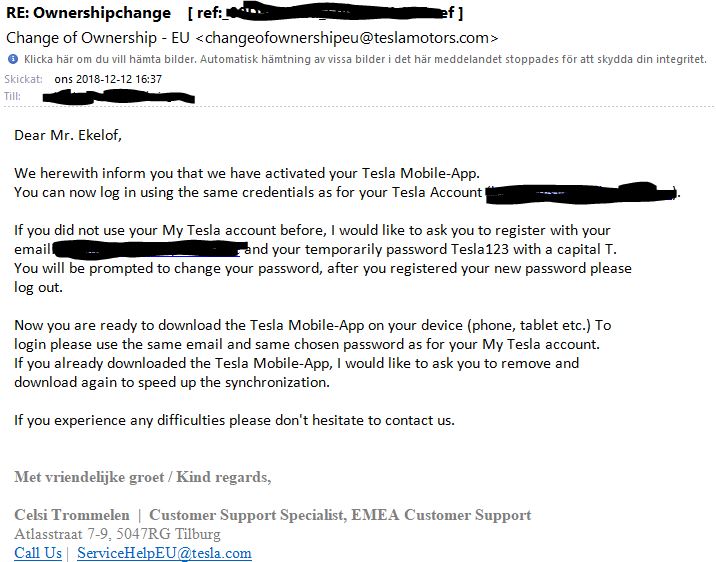Click the sent date ons 2018-12-12 16:37
The image size is (716, 562).
tap(108, 79)
